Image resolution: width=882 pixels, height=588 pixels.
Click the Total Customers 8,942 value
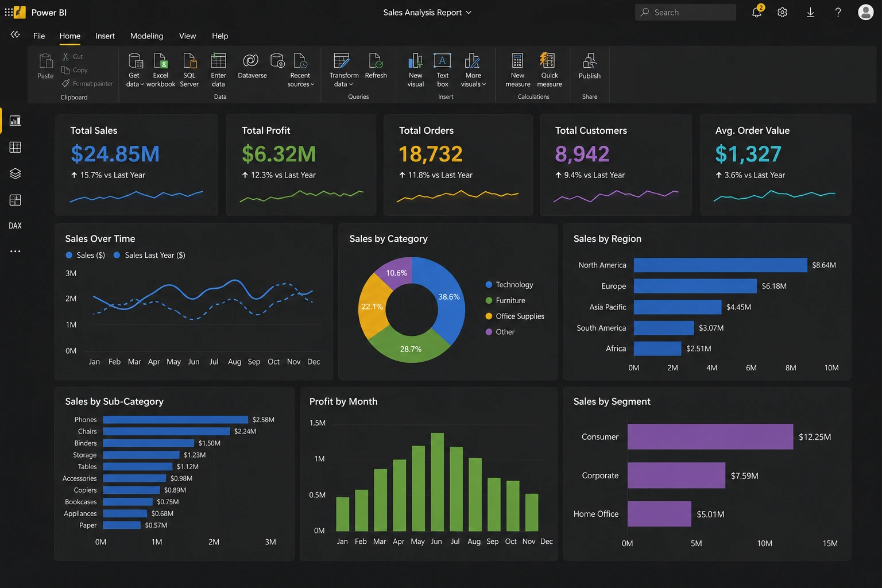pos(582,154)
